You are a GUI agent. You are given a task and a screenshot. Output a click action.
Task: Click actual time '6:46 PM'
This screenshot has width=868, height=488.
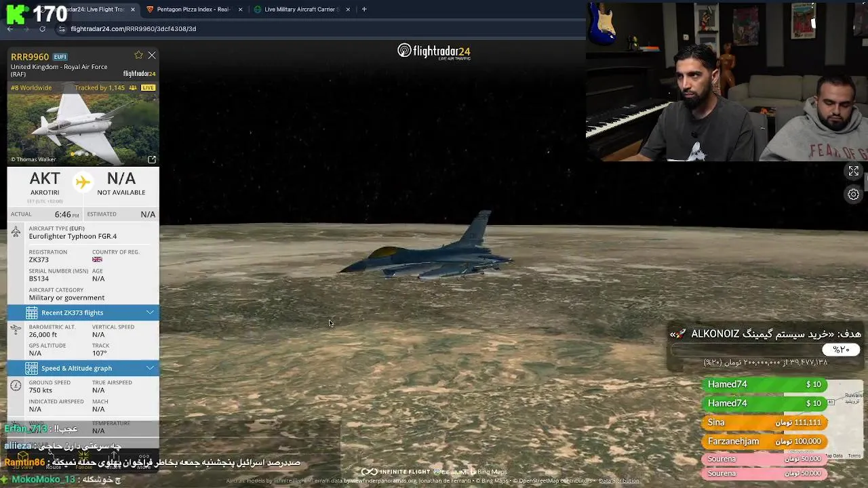[66, 214]
